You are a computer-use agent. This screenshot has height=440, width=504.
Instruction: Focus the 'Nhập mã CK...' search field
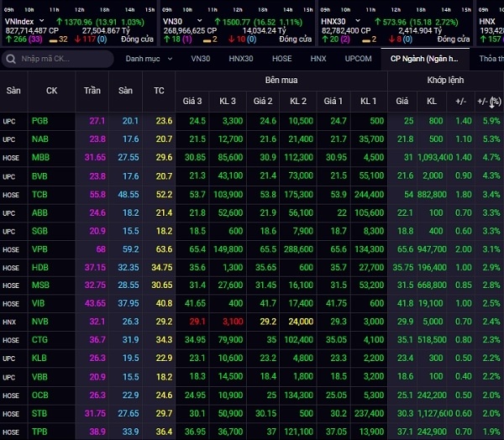tap(58, 59)
